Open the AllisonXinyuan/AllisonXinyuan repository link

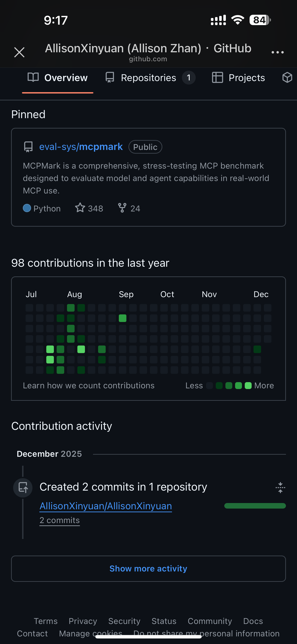(106, 506)
